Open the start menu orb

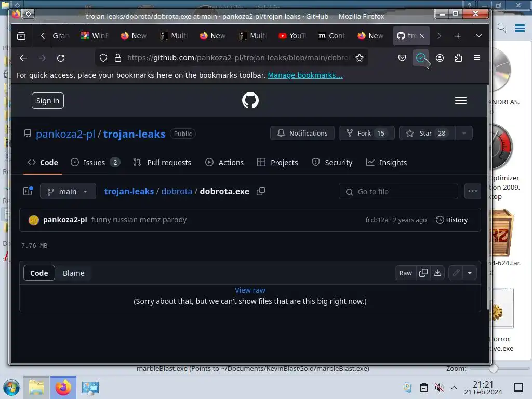[x=11, y=388]
